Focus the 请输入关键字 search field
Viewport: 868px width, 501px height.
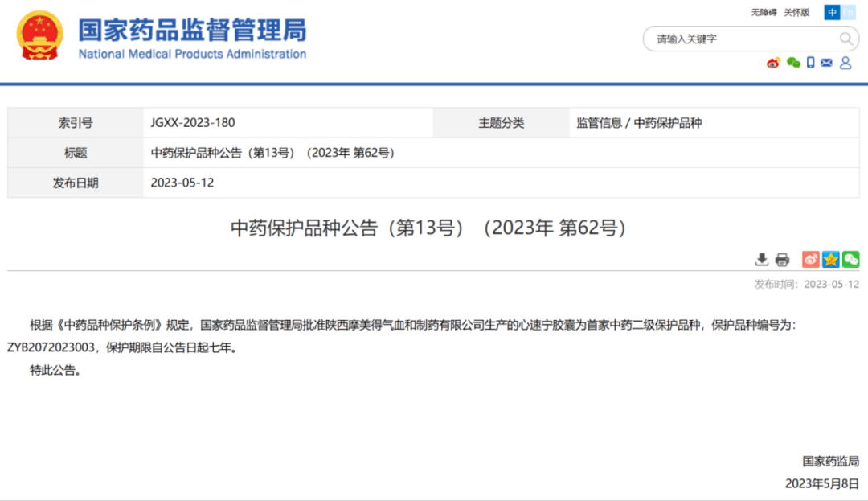click(x=751, y=39)
